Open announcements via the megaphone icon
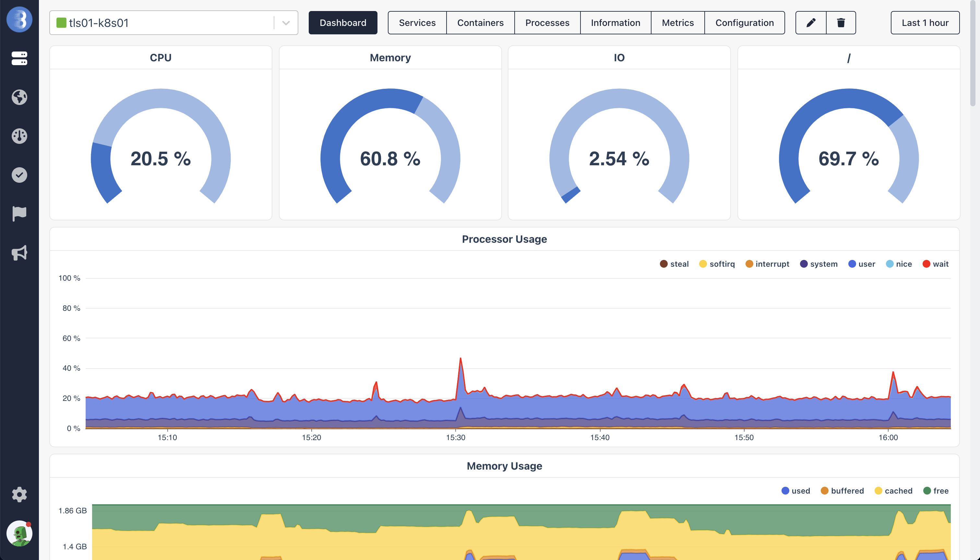980x560 pixels. [x=19, y=252]
